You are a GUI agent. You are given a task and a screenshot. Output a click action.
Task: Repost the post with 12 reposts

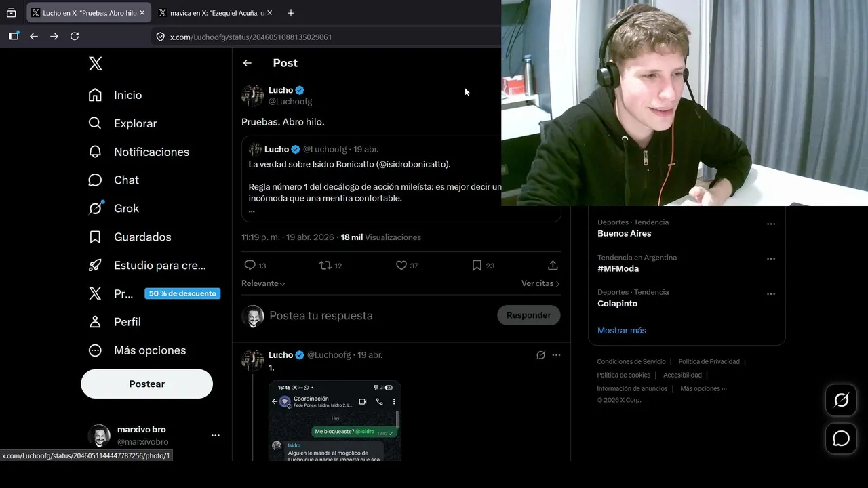pos(325,266)
